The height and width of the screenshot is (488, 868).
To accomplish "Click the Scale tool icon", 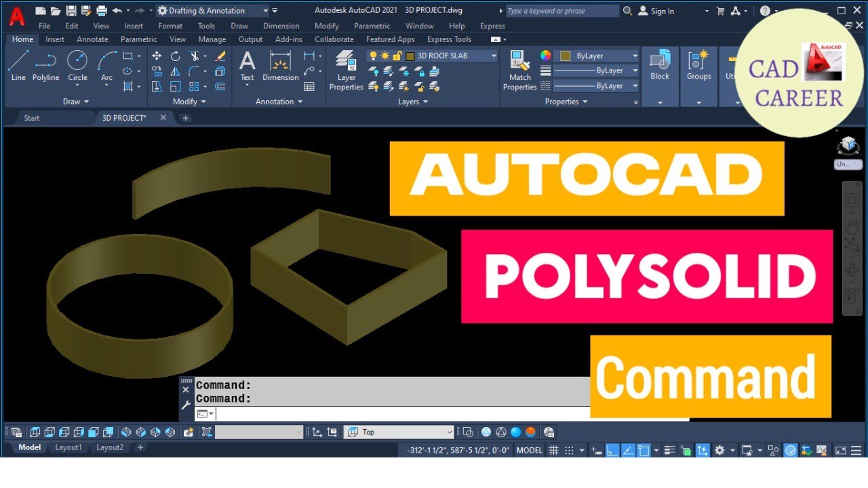I will point(176,86).
